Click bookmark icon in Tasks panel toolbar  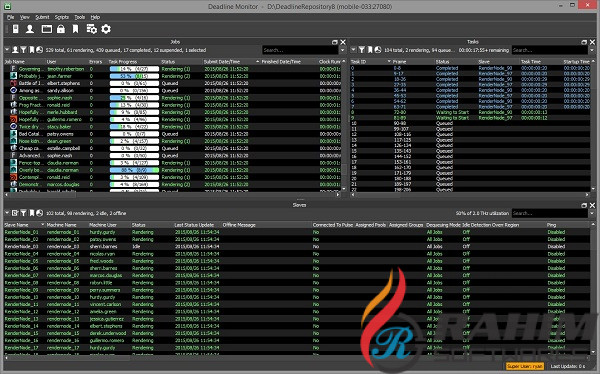[370, 50]
